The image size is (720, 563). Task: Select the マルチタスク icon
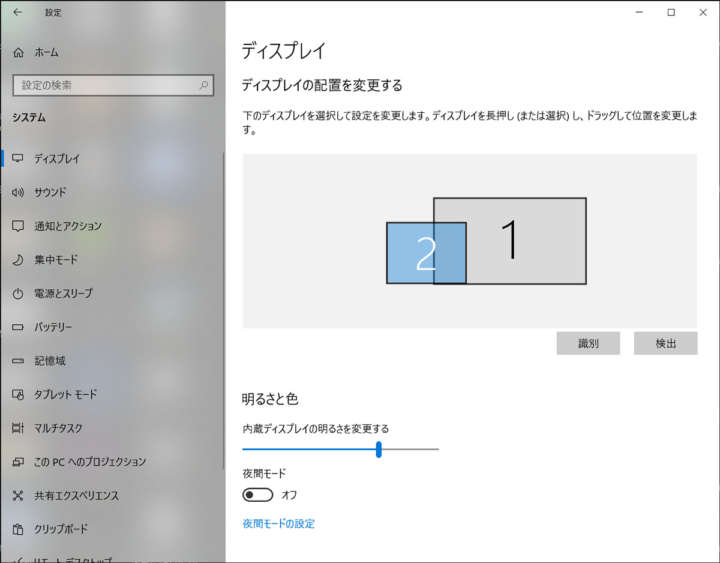18,428
